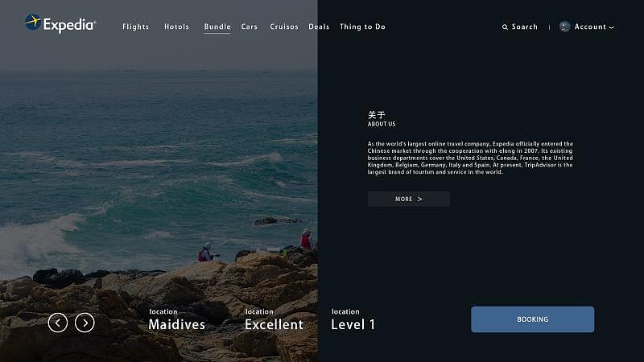Expand the Account dropdown chevron
The width and height of the screenshot is (644, 362).
click(612, 27)
